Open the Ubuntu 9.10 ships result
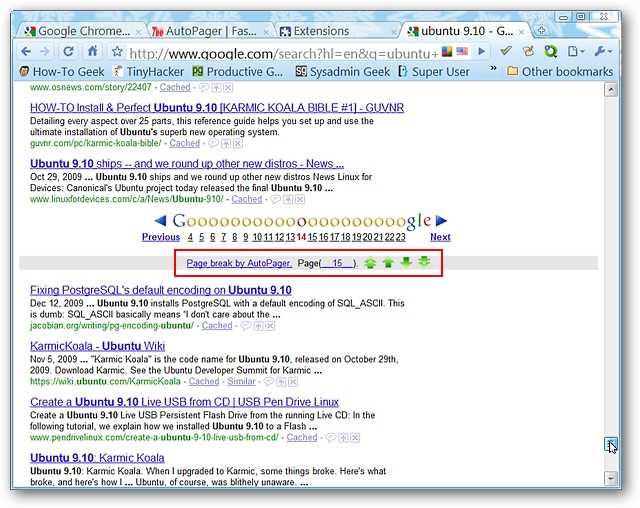The height and width of the screenshot is (508, 640). (x=187, y=164)
